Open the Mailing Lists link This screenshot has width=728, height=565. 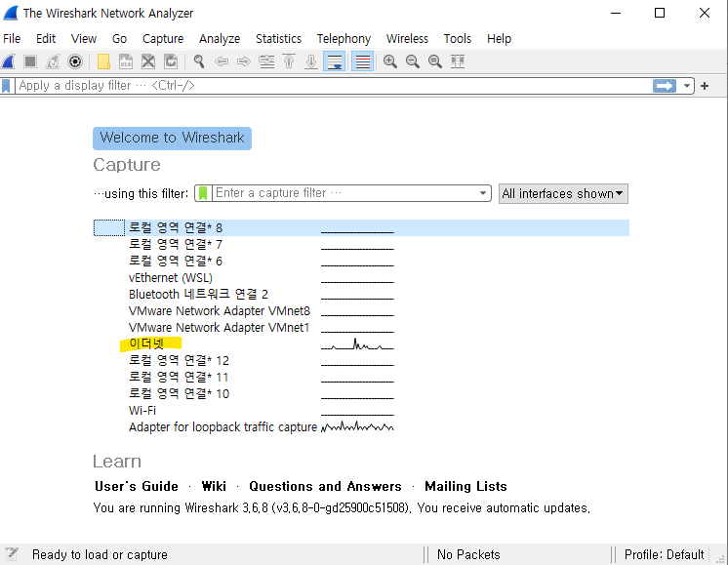tap(465, 486)
